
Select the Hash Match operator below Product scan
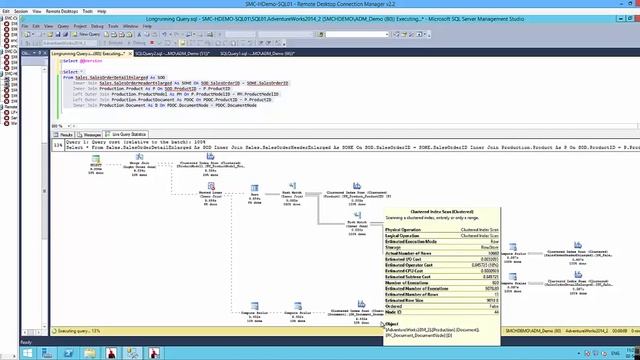point(357,216)
